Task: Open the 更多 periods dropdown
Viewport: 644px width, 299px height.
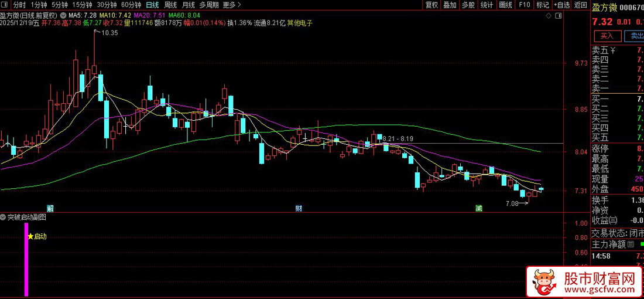Action: pyautogui.click(x=232, y=5)
